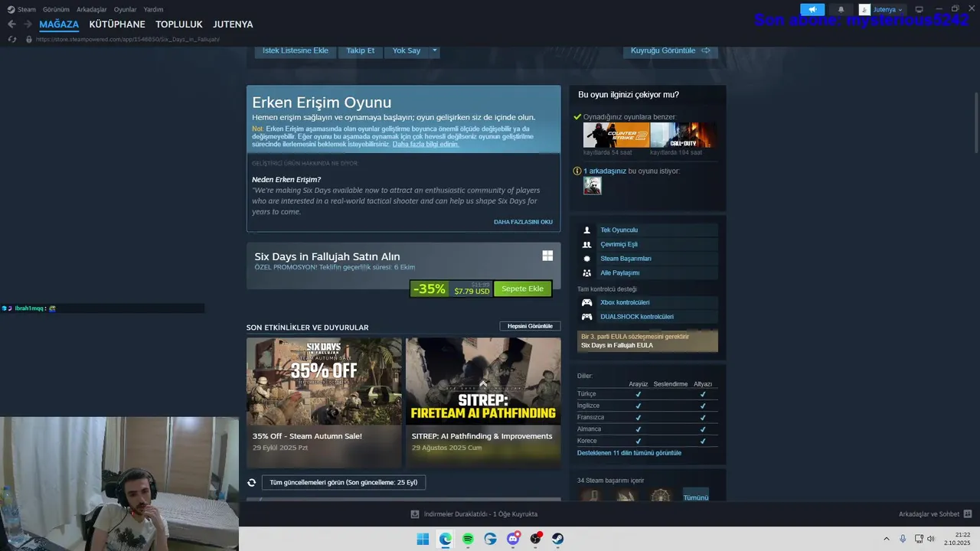This screenshot has width=980, height=551.
Task: Reload the store page
Action: point(11,39)
